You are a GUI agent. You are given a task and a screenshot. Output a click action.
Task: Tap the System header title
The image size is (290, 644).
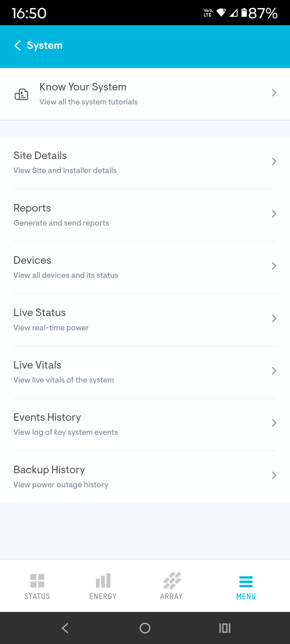pos(44,46)
